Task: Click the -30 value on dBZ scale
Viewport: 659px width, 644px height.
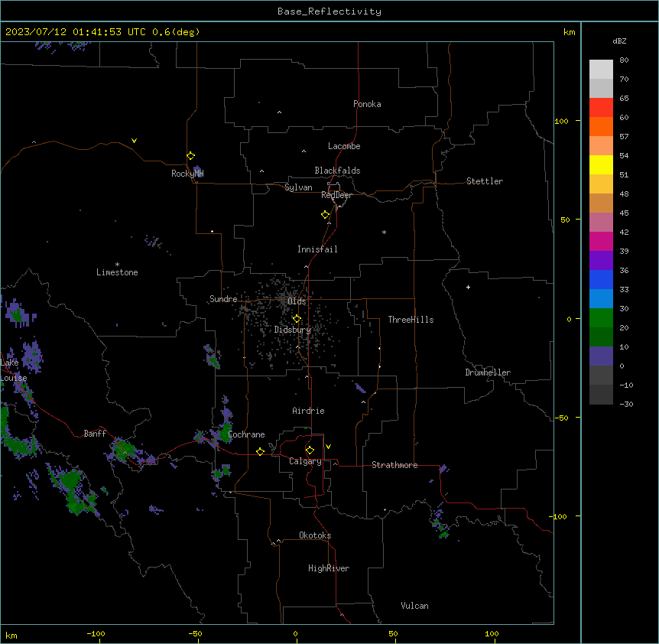Action: click(x=626, y=404)
